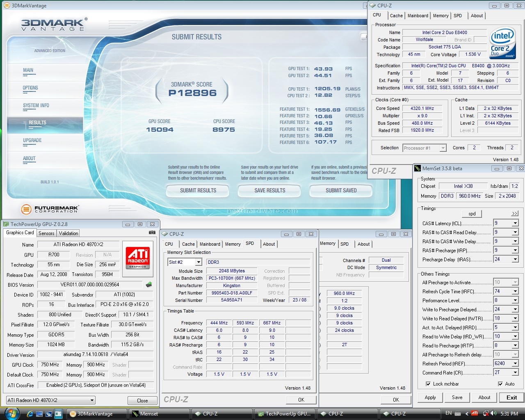This screenshot has width=525, height=420.
Task: Click the spd button in MemSet
Action: pos(472,214)
